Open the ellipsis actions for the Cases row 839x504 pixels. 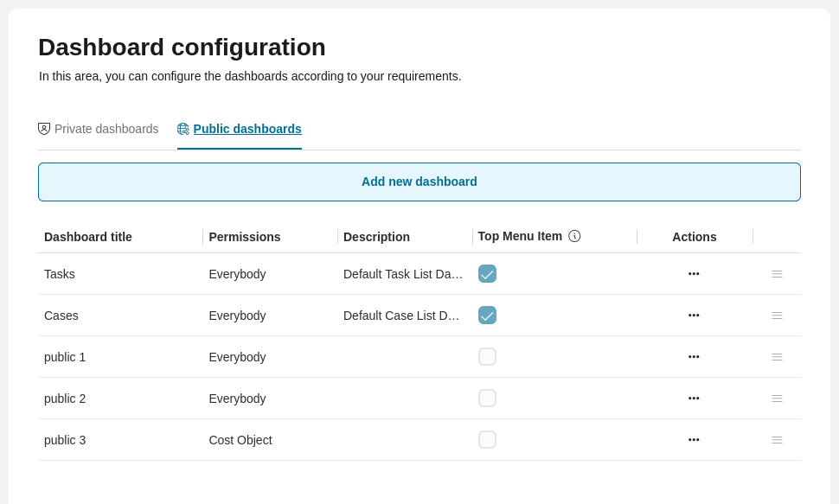(x=694, y=316)
